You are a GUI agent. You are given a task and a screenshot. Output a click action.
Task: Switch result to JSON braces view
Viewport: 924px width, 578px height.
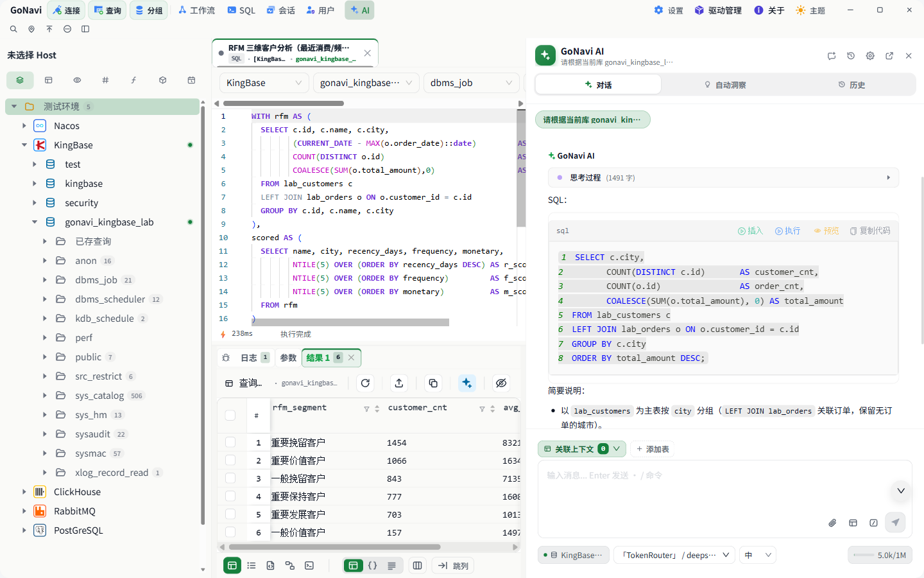coord(372,566)
